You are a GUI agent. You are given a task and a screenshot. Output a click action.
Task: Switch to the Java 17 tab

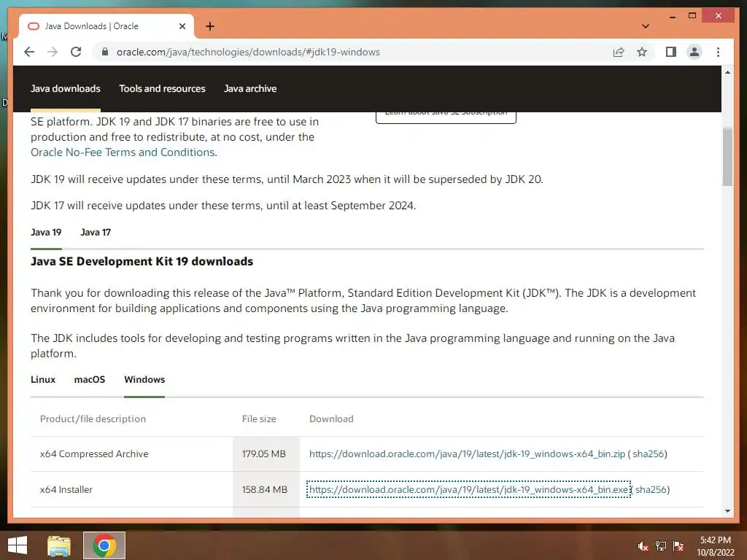pos(96,233)
